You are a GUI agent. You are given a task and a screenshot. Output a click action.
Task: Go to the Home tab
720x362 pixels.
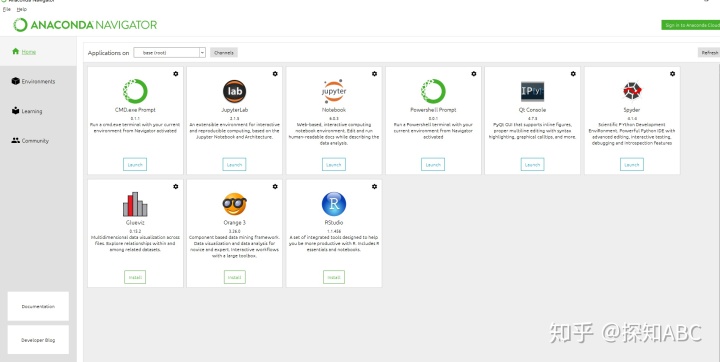[x=38, y=51]
